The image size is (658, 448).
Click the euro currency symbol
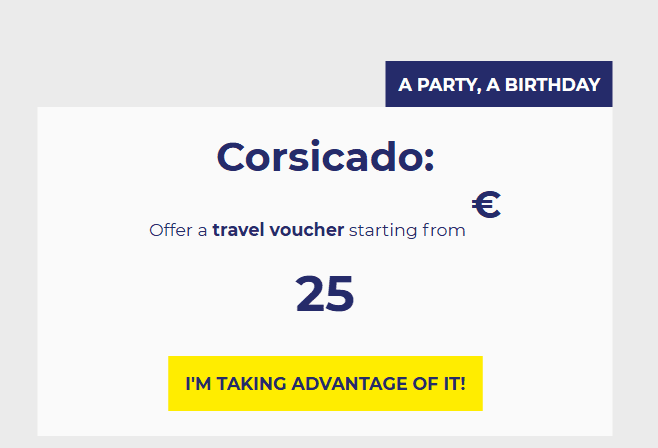pyautogui.click(x=486, y=205)
